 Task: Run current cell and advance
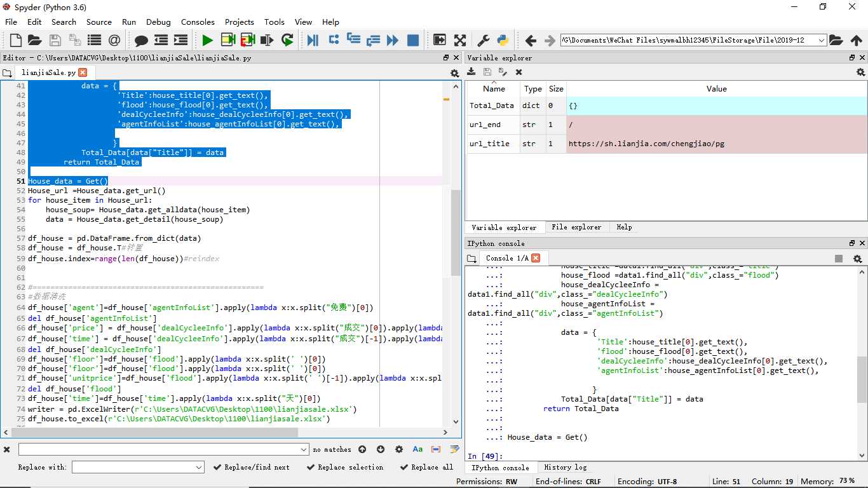pyautogui.click(x=247, y=40)
